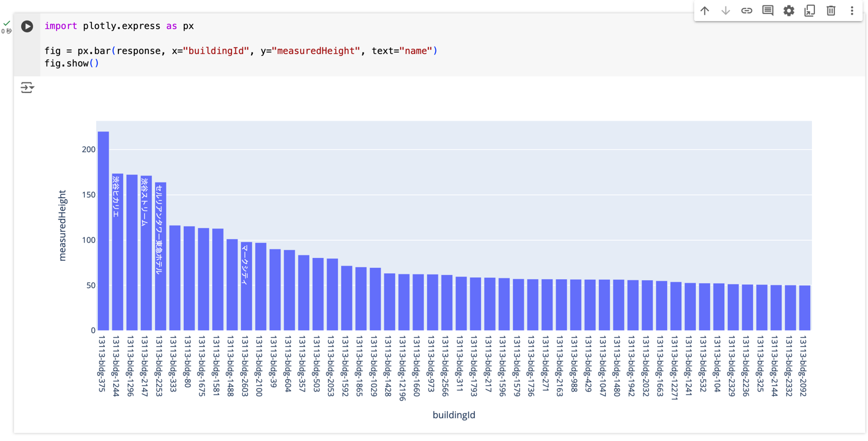Click the x-axis label 13113-bldg-2253
The height and width of the screenshot is (441, 868).
159,366
